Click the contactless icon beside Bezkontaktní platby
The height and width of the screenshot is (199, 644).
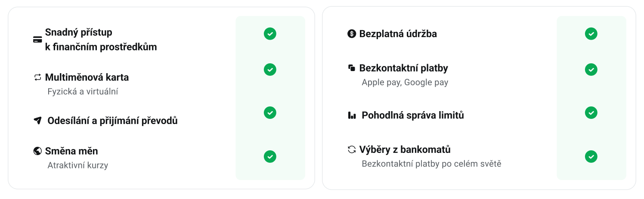click(x=352, y=68)
